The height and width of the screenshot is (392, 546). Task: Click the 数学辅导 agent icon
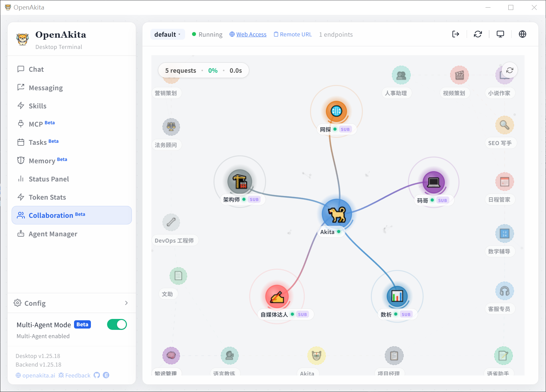pyautogui.click(x=504, y=233)
